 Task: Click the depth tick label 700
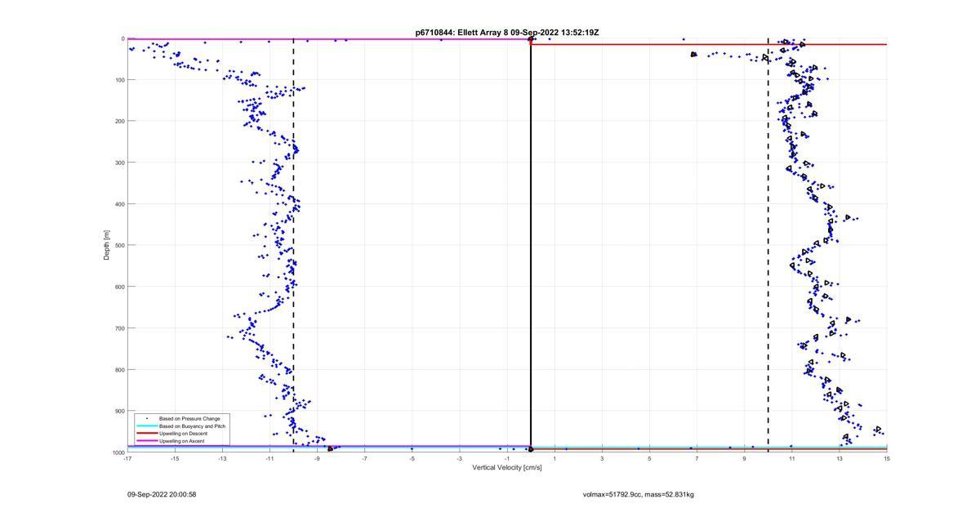click(119, 328)
